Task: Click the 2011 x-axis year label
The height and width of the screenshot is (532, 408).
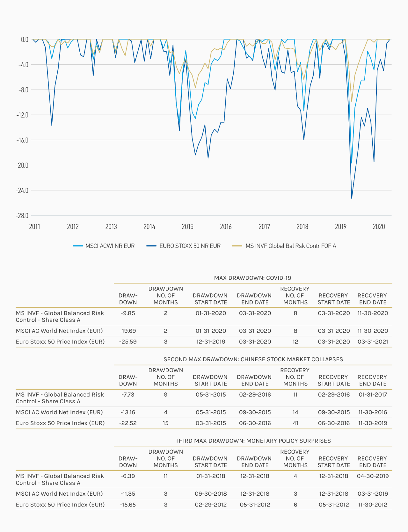Action: click(34, 226)
